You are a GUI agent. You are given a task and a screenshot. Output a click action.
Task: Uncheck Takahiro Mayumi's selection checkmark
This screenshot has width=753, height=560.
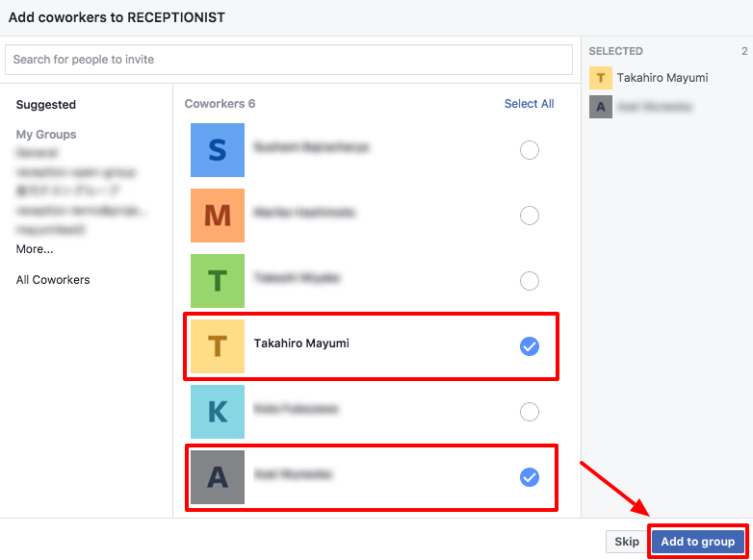click(530, 346)
